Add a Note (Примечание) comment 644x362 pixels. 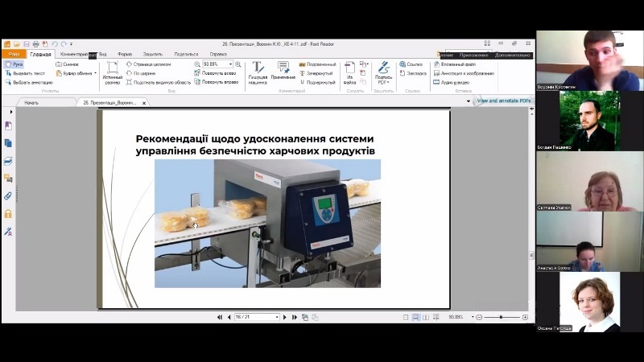pyautogui.click(x=283, y=72)
